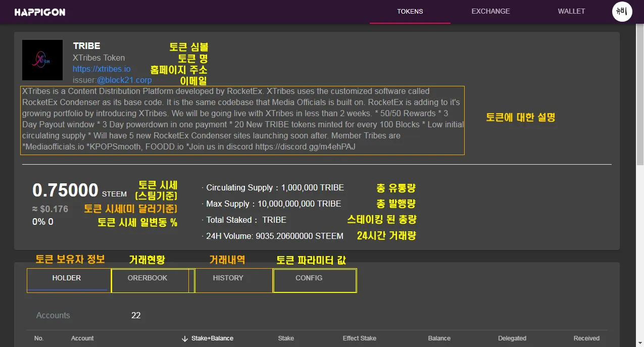Open the ORERBOOK tab

pos(147,278)
